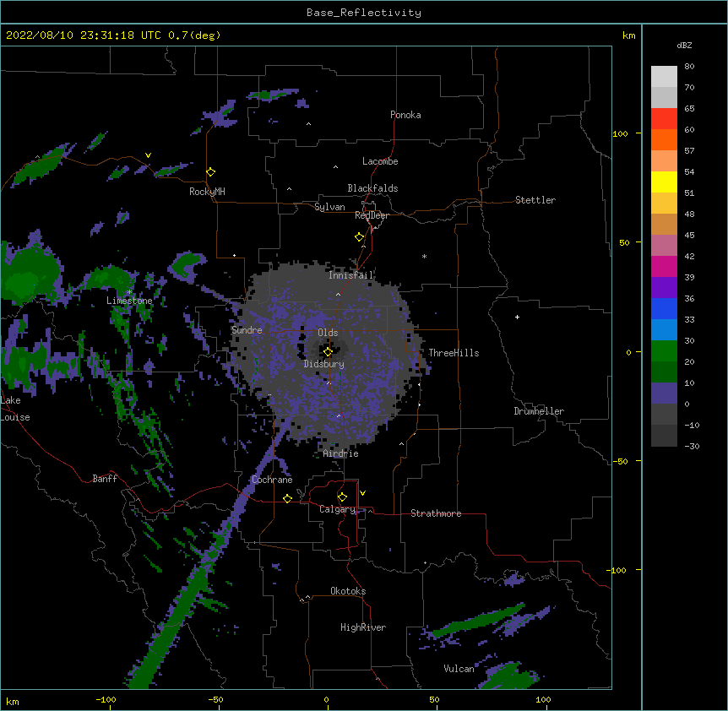Click the white plus marker north of Drumheller
728x711 pixels.
[517, 317]
